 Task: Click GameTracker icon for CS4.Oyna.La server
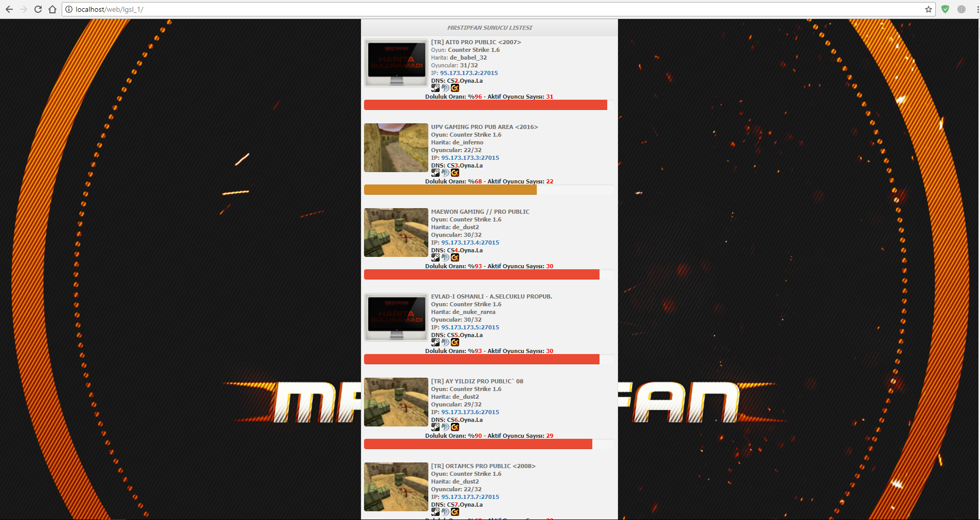pyautogui.click(x=455, y=257)
